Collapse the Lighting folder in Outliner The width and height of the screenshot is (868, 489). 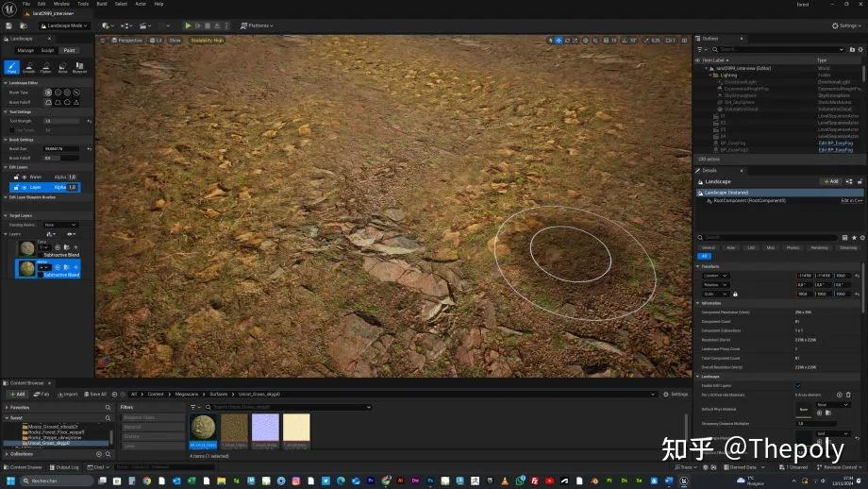(x=710, y=75)
